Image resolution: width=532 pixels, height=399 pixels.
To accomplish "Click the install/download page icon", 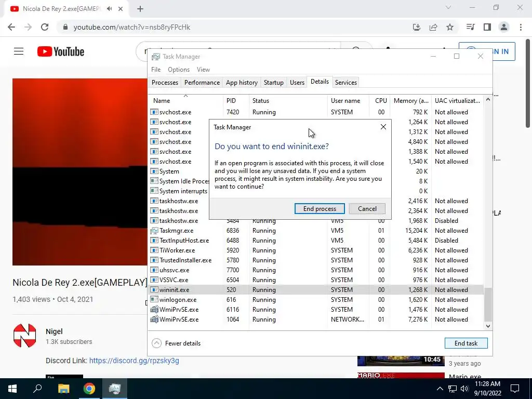I will click(417, 27).
